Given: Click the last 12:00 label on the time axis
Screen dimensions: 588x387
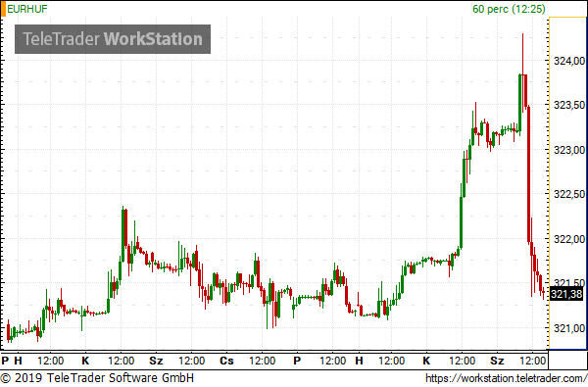Looking at the screenshot, I should click(x=532, y=361).
